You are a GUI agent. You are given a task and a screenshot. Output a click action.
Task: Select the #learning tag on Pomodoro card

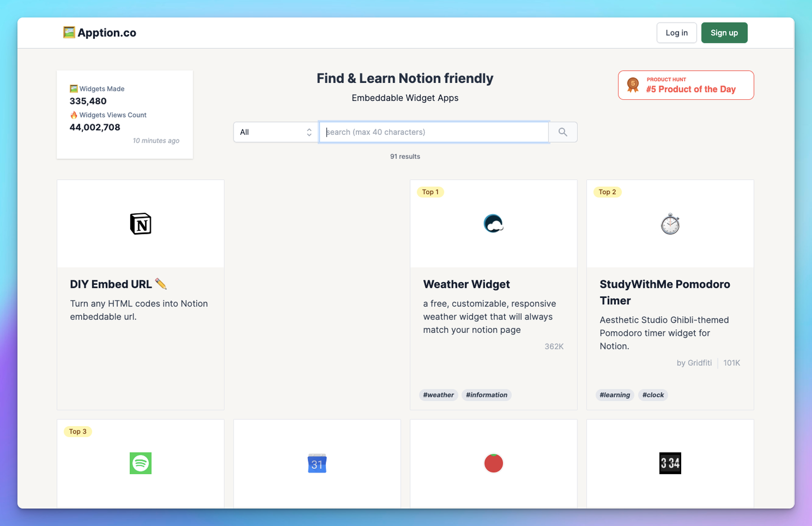pos(615,394)
